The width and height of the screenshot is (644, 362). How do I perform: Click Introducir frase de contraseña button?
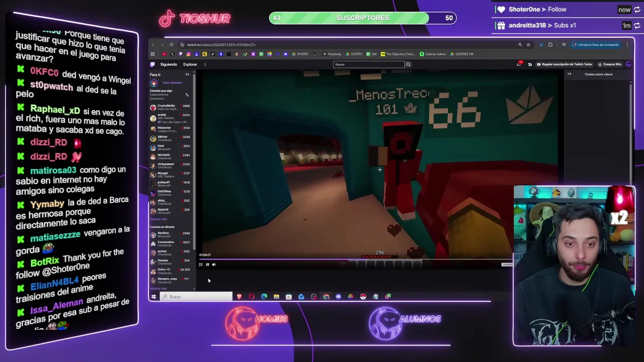[596, 45]
